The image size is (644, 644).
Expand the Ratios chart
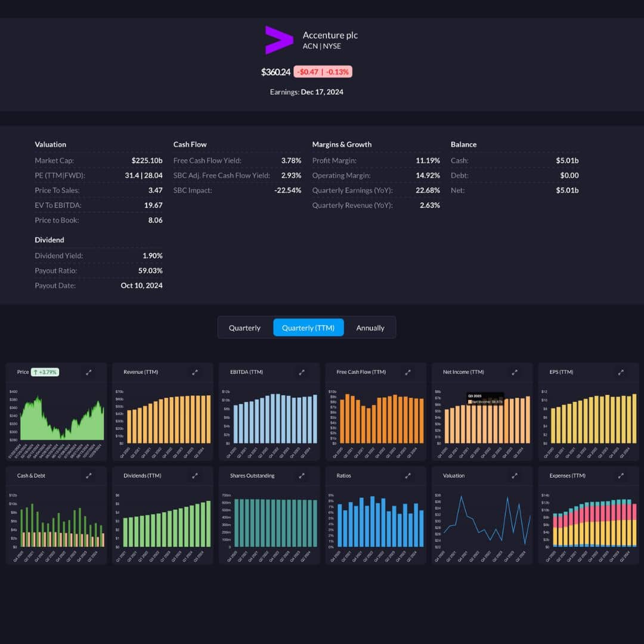408,476
